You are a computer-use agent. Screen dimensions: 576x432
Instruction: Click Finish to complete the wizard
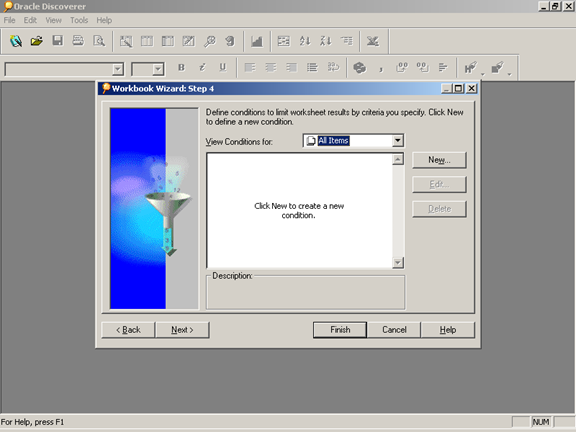[340, 330]
